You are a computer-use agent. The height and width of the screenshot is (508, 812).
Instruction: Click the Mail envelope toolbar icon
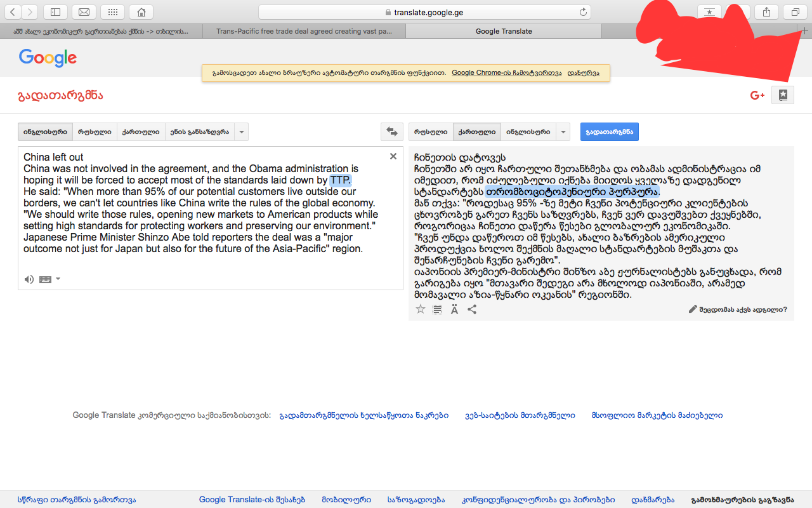coord(84,11)
